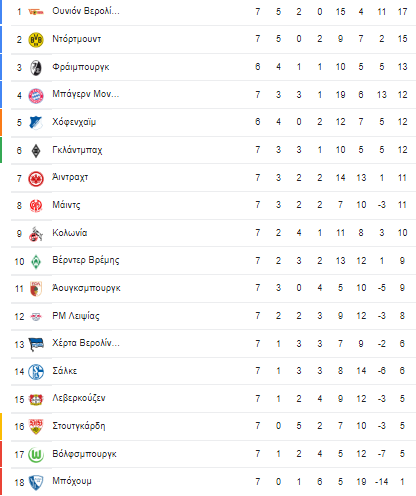416x496 pixels.
Task: Click the Werder Bremen green diamond logo
Action: point(36,262)
